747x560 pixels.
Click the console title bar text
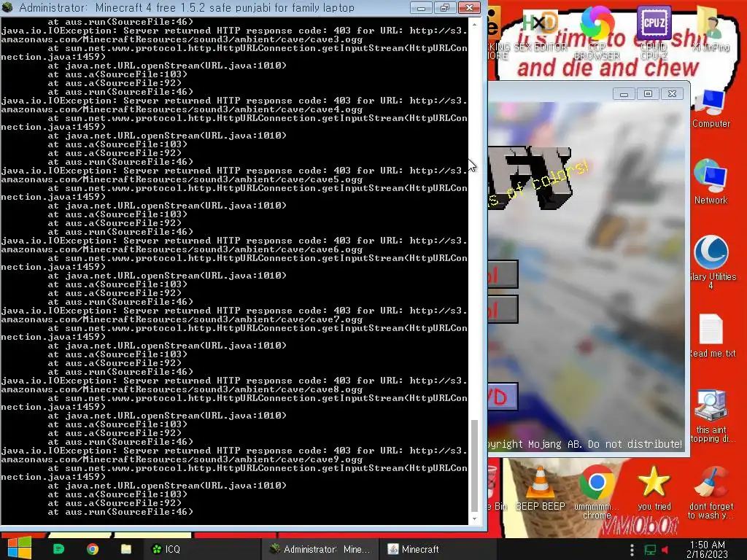tap(187, 7)
